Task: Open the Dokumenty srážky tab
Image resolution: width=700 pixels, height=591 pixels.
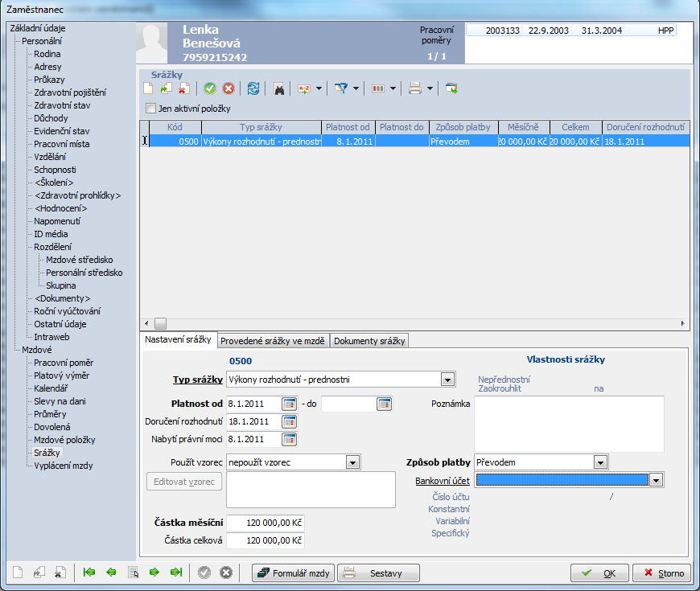Action: (x=369, y=341)
